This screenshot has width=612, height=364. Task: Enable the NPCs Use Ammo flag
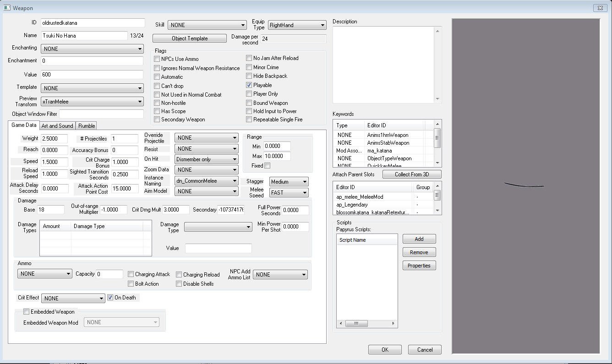click(x=157, y=59)
